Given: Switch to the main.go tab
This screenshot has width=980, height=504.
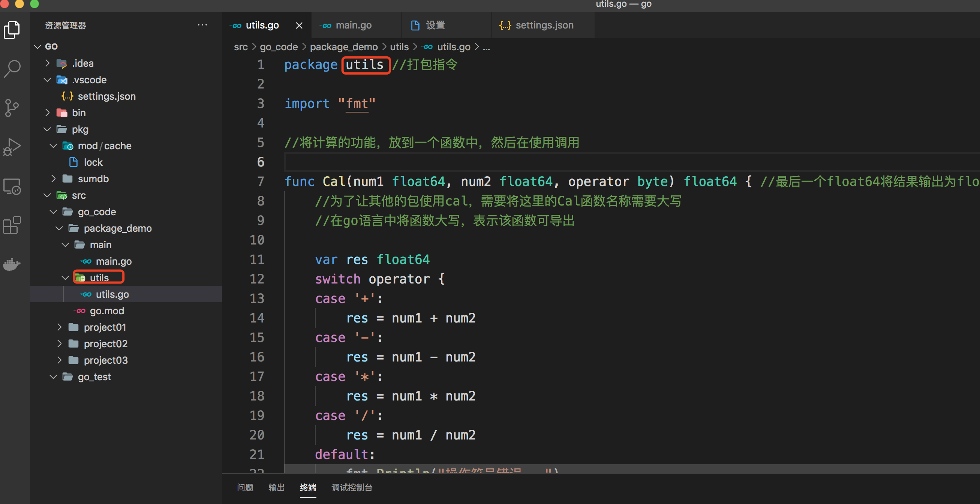Looking at the screenshot, I should (x=353, y=25).
